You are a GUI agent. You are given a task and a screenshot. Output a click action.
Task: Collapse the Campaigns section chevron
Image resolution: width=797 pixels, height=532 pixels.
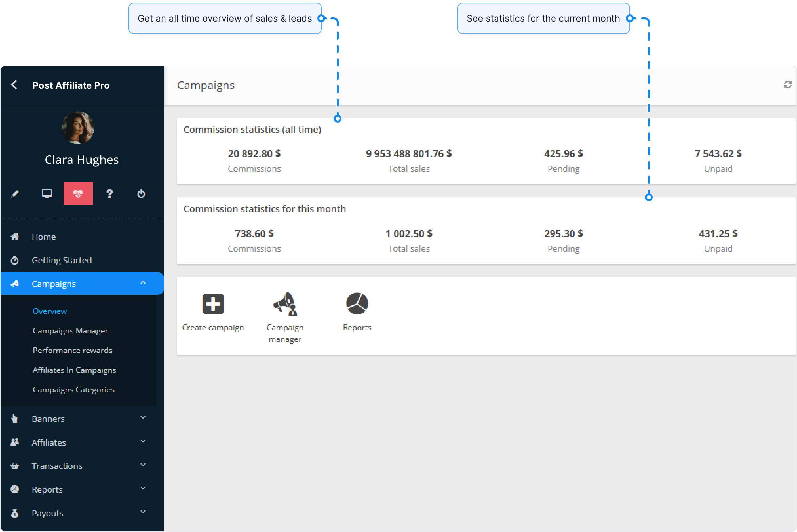pyautogui.click(x=143, y=283)
